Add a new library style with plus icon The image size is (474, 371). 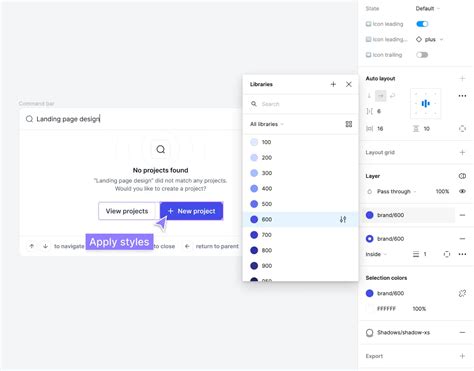[x=333, y=84]
